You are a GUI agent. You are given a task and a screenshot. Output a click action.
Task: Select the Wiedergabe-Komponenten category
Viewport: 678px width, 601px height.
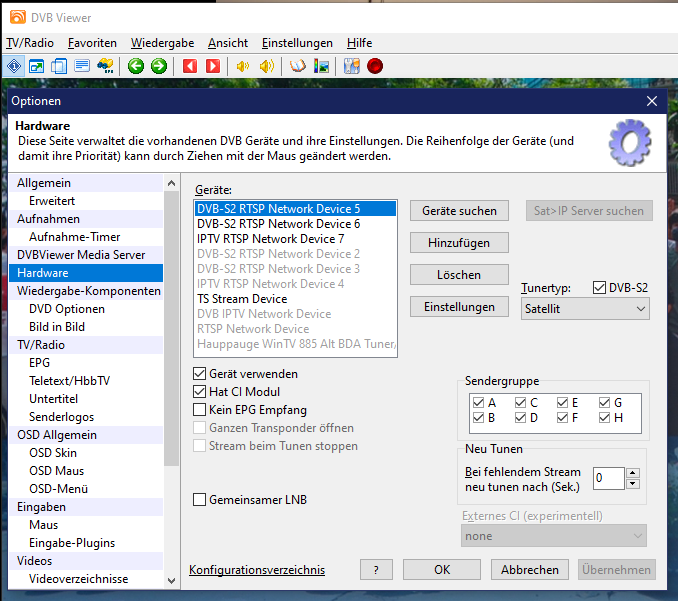pyautogui.click(x=86, y=291)
